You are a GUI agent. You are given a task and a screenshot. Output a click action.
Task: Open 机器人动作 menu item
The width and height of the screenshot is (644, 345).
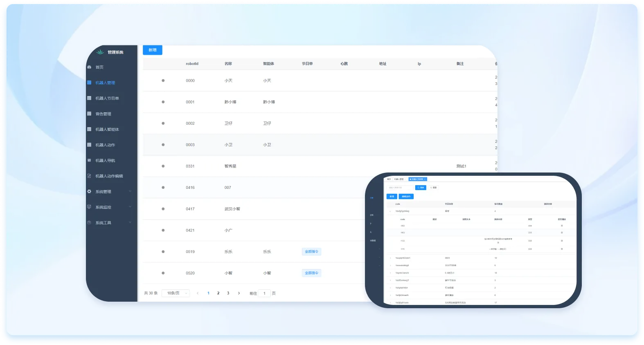point(105,145)
